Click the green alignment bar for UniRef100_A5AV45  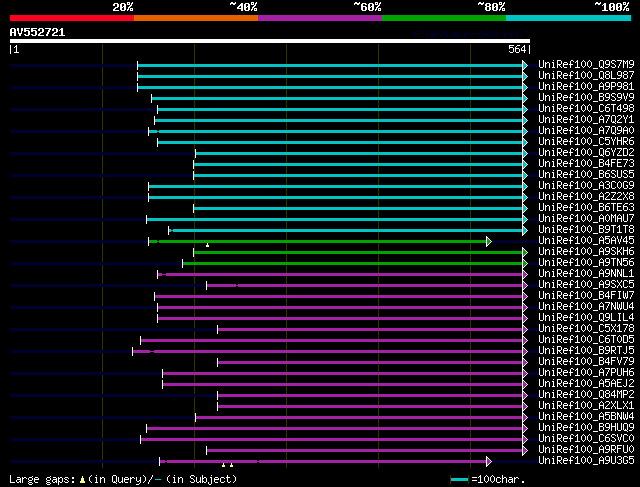(318, 242)
